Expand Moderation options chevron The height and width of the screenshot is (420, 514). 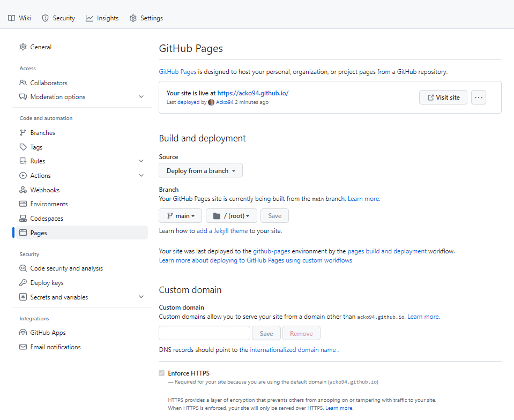tap(141, 96)
